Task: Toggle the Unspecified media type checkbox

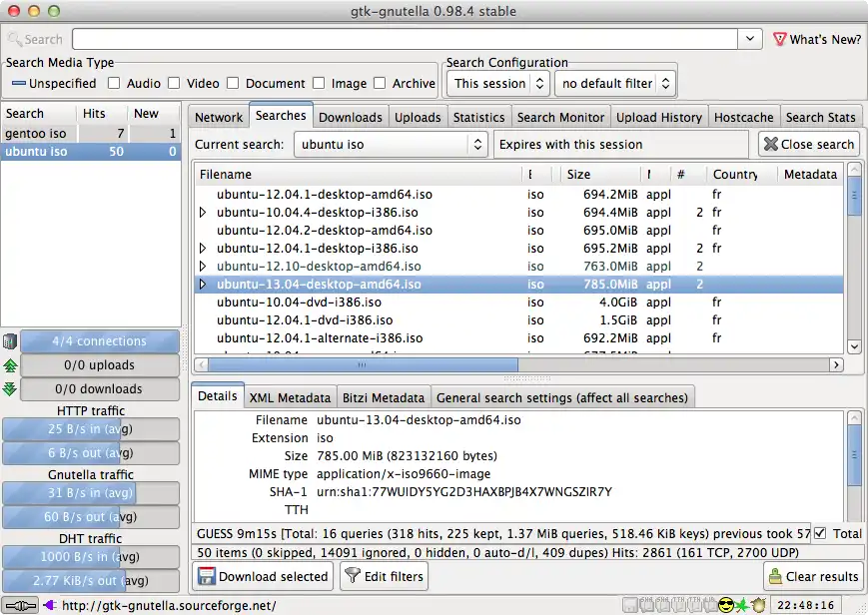Action: point(19,84)
